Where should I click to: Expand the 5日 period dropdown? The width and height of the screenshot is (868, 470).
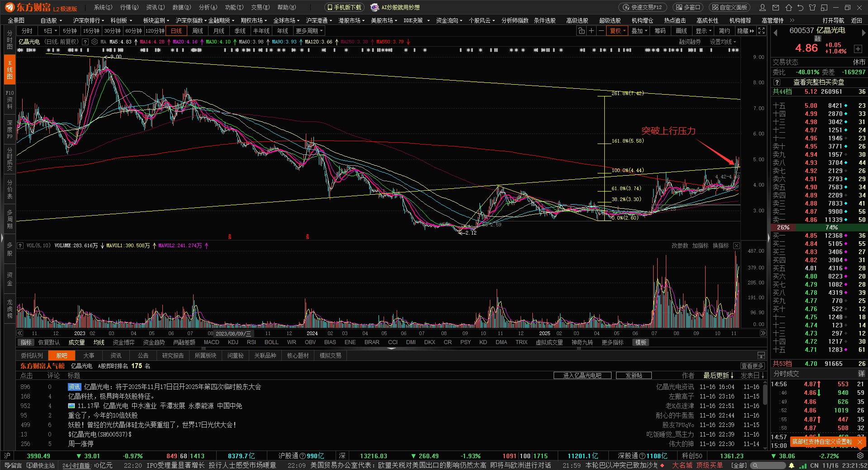pyautogui.click(x=50, y=31)
